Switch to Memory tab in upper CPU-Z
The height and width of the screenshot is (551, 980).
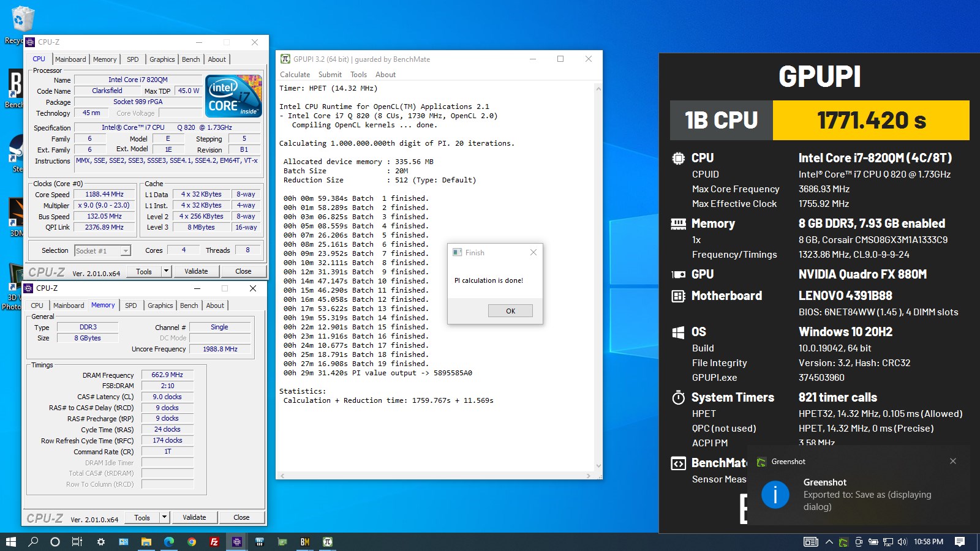pyautogui.click(x=105, y=59)
